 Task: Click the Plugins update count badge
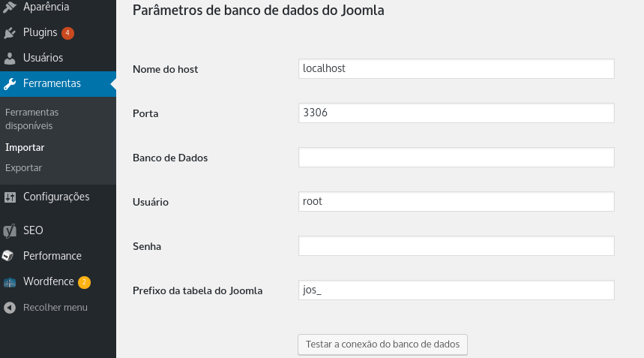click(67, 33)
